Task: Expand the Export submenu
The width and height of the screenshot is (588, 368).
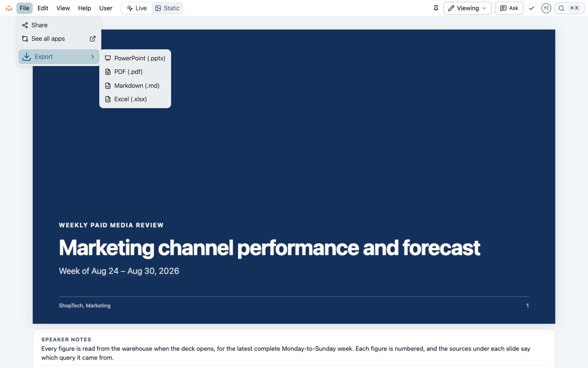Action: pyautogui.click(x=59, y=57)
